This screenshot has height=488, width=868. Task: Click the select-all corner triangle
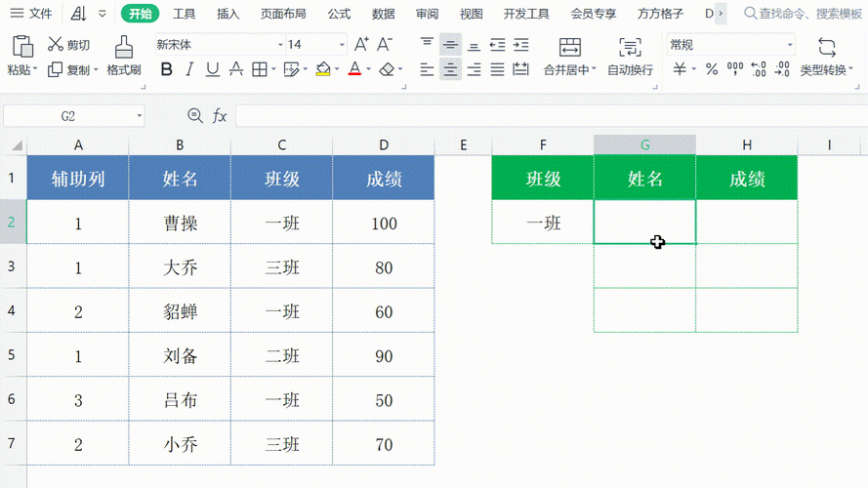[17, 145]
